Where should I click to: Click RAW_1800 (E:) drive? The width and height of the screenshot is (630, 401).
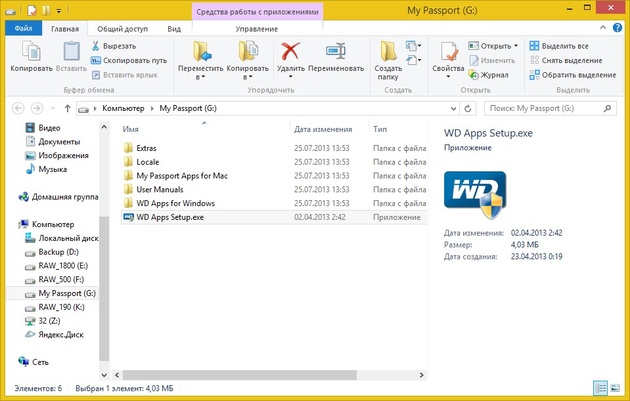(56, 266)
